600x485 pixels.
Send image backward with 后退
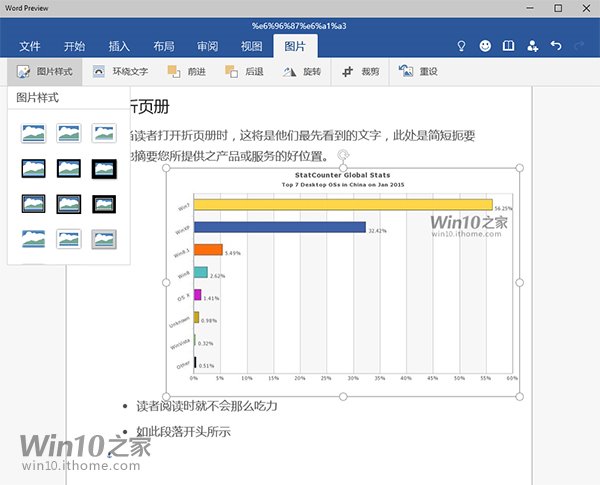(x=245, y=72)
